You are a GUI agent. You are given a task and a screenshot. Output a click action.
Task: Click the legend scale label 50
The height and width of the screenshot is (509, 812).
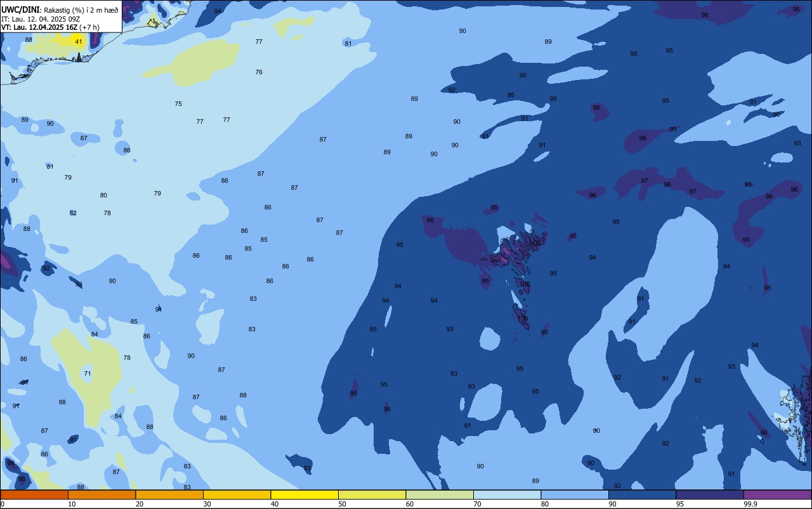click(x=342, y=504)
